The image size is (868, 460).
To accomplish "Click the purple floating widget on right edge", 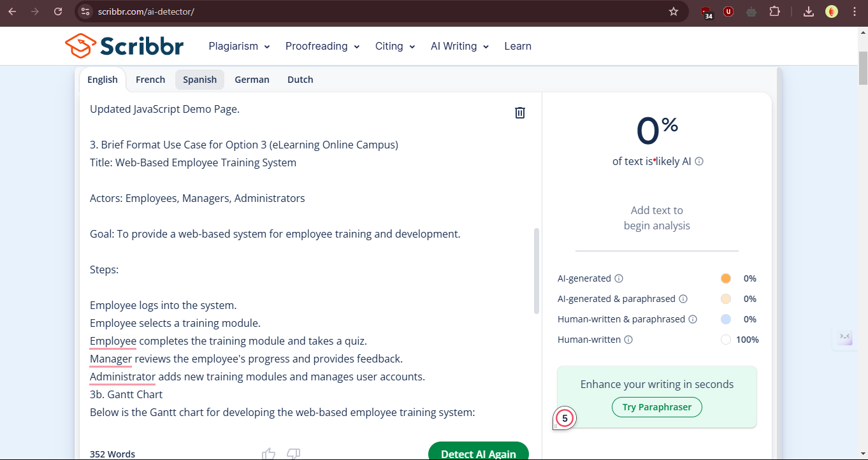I will 844,338.
